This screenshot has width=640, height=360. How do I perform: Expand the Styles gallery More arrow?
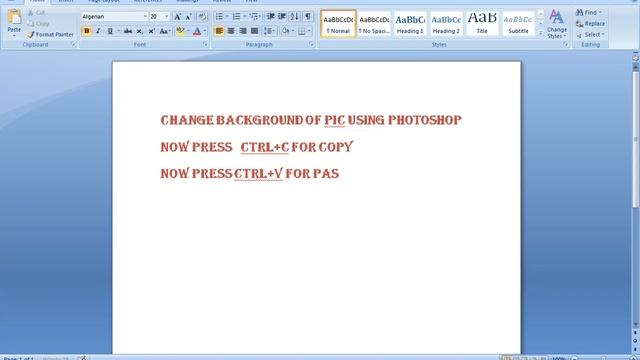tap(540, 33)
